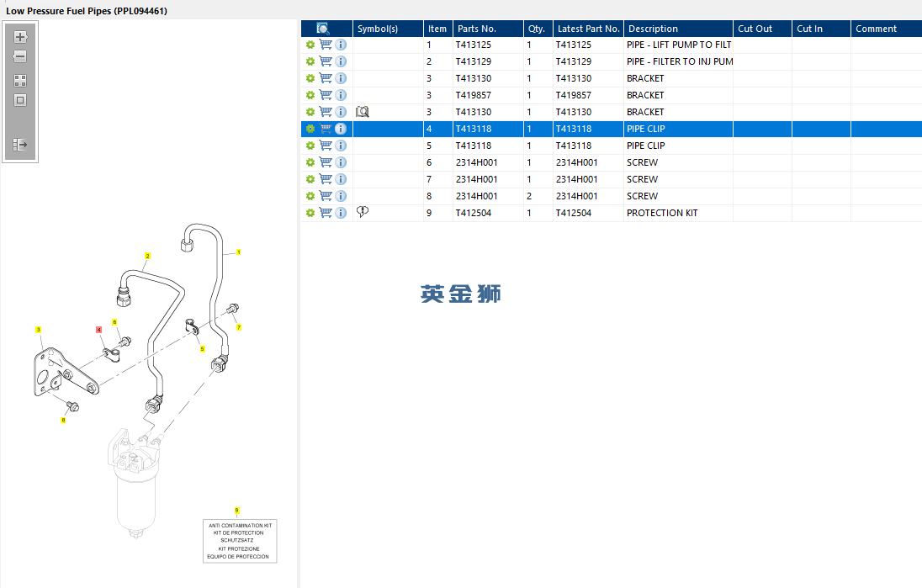Select the single-square fit view tool

click(x=20, y=100)
